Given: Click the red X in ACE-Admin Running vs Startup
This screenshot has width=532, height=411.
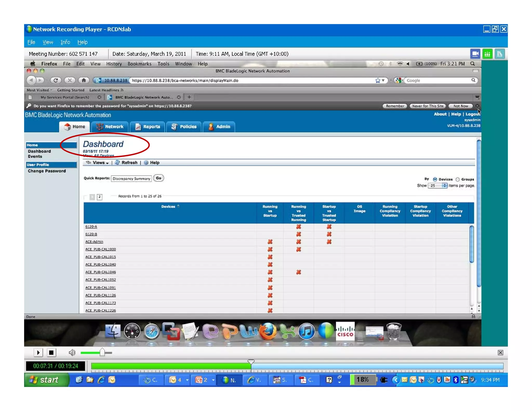Looking at the screenshot, I should click(x=270, y=242).
